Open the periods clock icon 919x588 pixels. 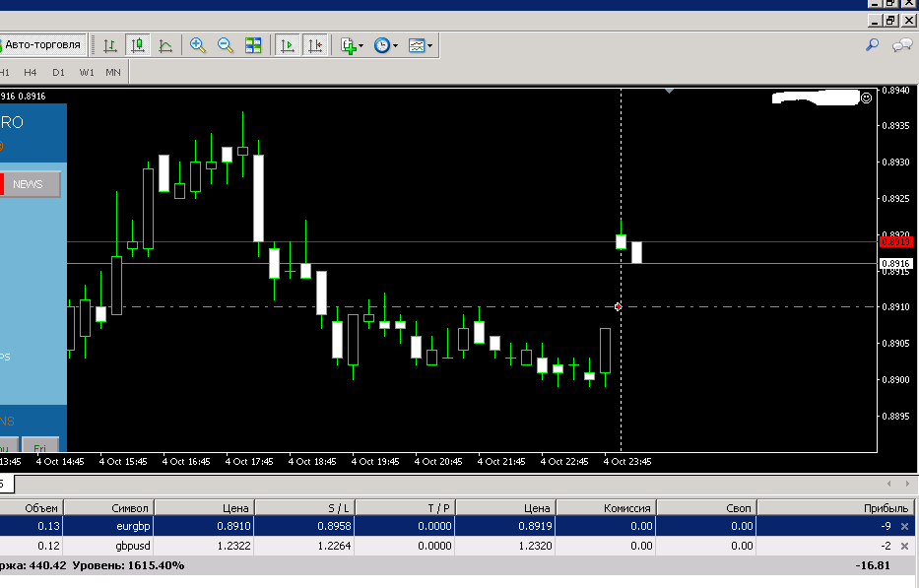pos(381,45)
